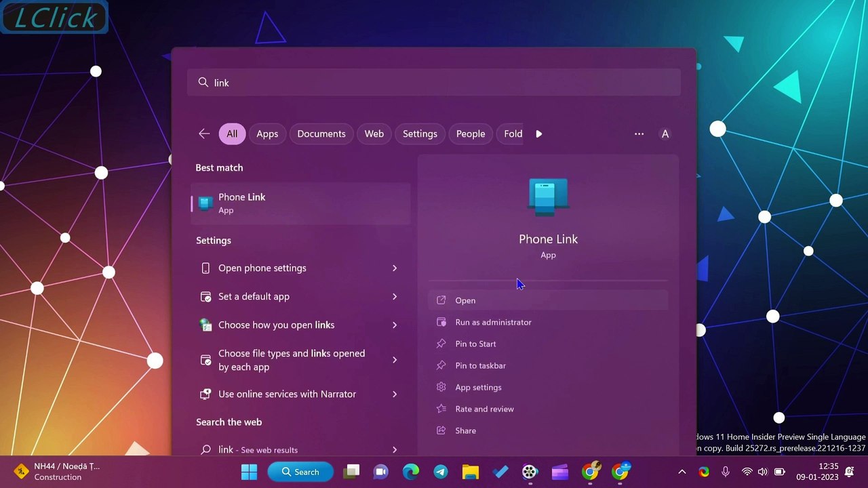
Task: Open the film reel app on taskbar
Action: [x=530, y=472]
